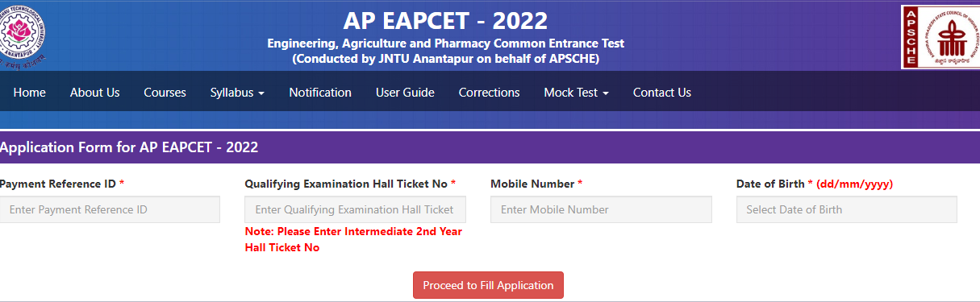
Task: Go to the Corrections page
Action: pyautogui.click(x=489, y=93)
